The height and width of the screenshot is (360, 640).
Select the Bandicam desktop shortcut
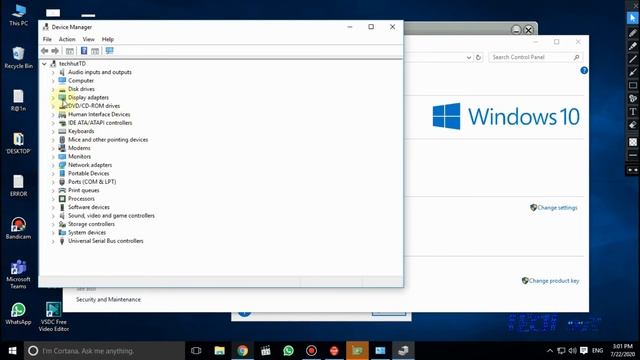(18, 228)
